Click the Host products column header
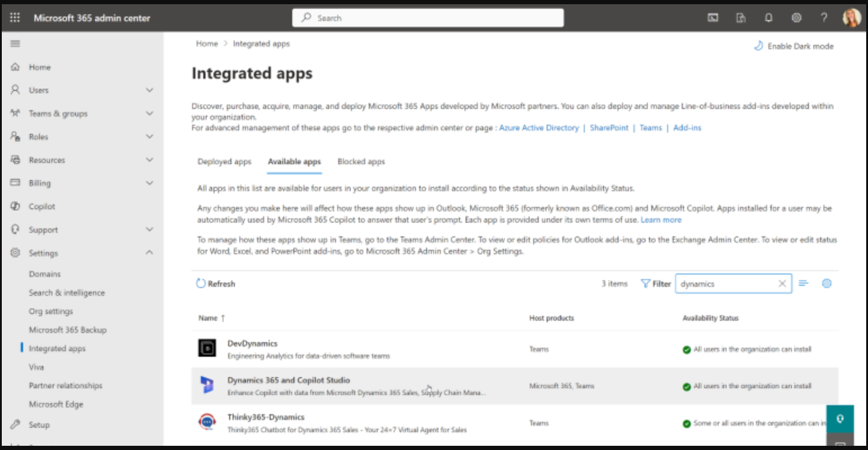Viewport: 868px width, 450px height. (552, 318)
